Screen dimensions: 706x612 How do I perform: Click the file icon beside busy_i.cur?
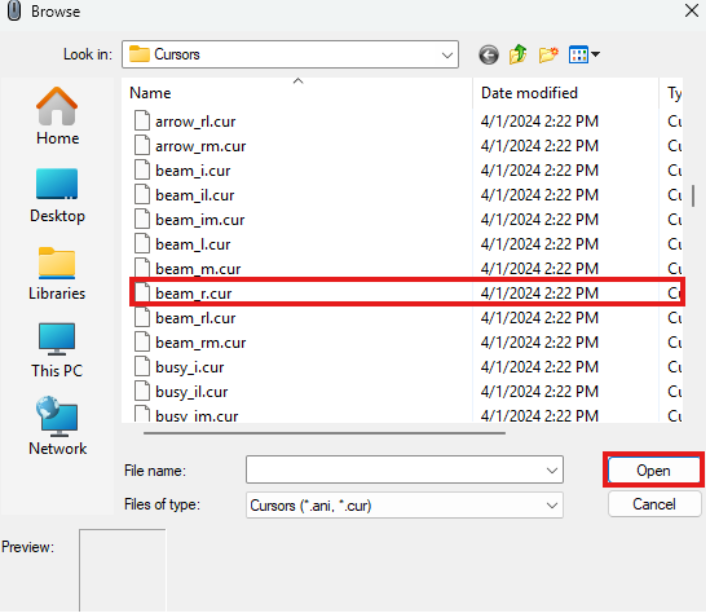(142, 367)
